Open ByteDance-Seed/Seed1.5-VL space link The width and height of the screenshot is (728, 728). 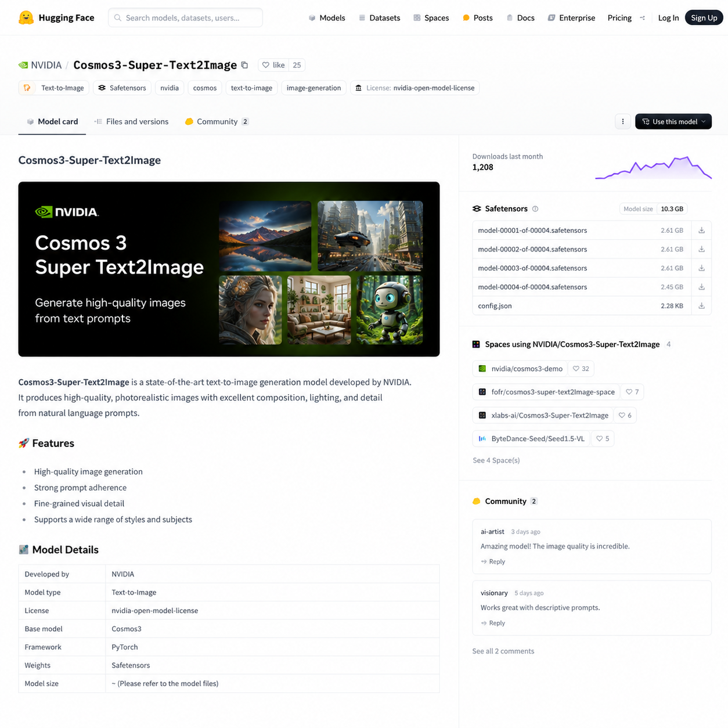tap(538, 438)
